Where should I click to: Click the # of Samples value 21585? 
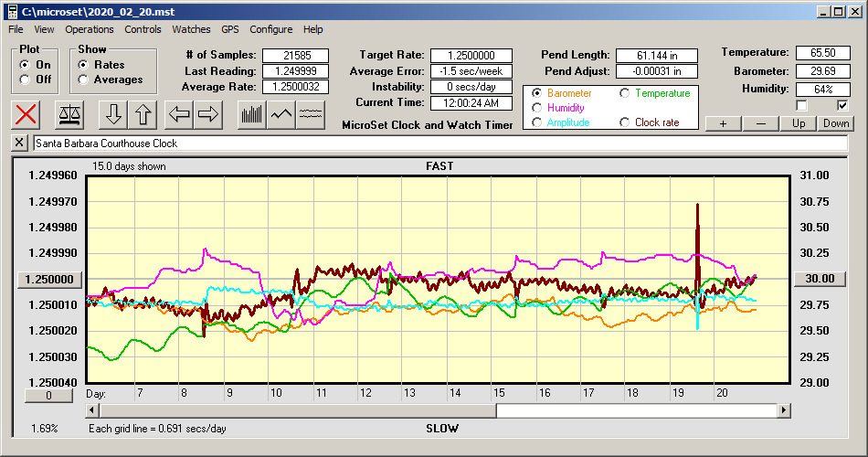pos(296,56)
